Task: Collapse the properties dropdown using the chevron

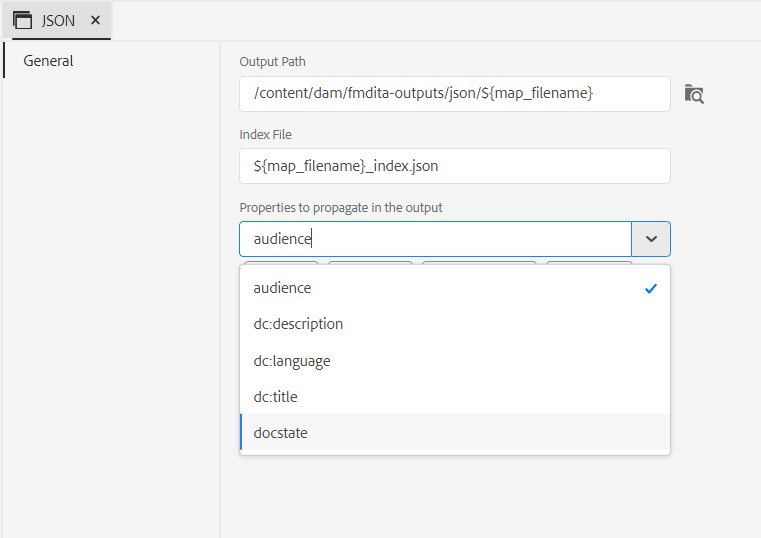Action: coord(651,239)
